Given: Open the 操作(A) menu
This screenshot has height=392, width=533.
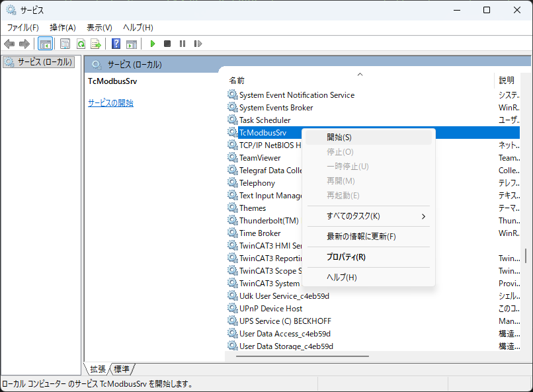Looking at the screenshot, I should click(63, 27).
